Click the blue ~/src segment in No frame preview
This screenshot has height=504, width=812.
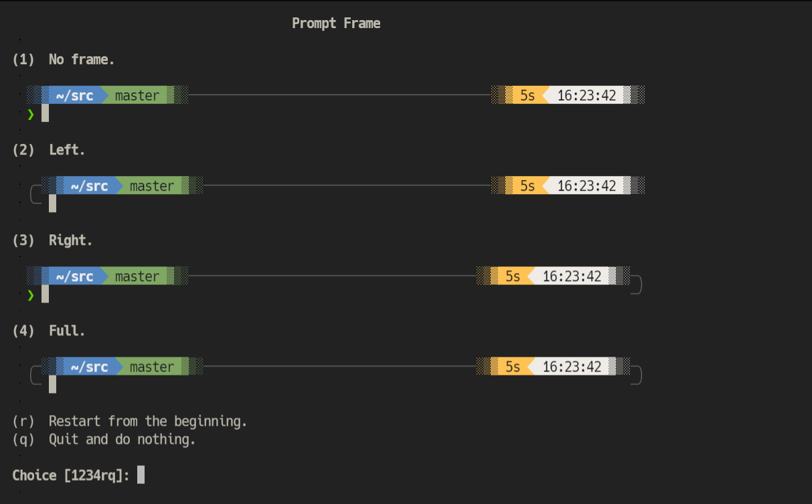(x=74, y=95)
